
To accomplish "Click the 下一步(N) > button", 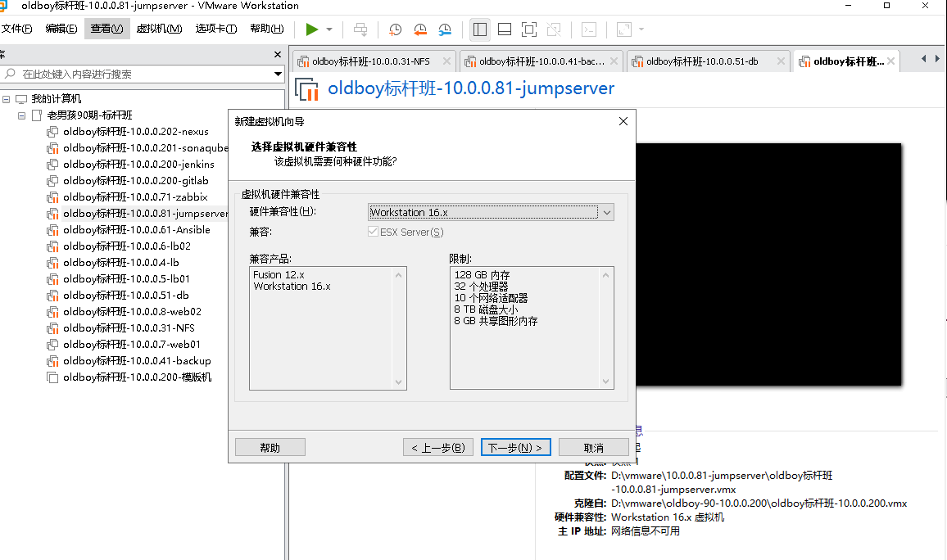I will pyautogui.click(x=516, y=448).
